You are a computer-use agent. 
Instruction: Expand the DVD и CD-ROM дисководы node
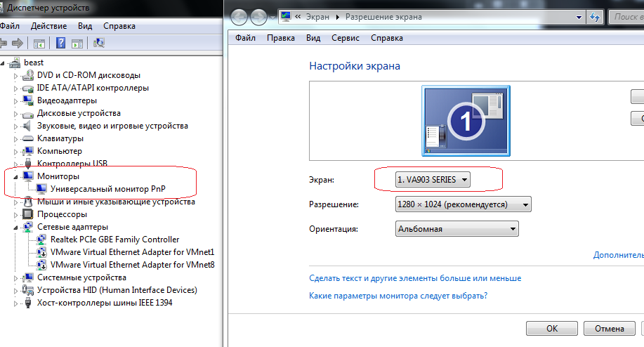pyautogui.click(x=15, y=76)
